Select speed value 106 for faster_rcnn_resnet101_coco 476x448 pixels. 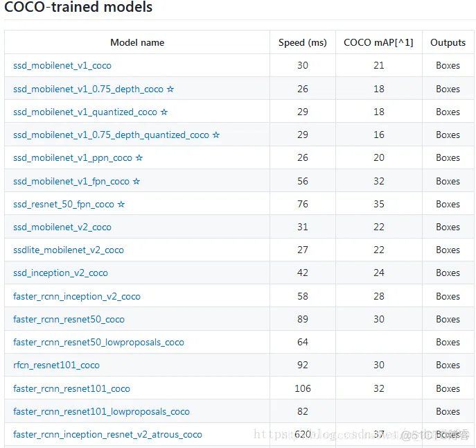303,388
